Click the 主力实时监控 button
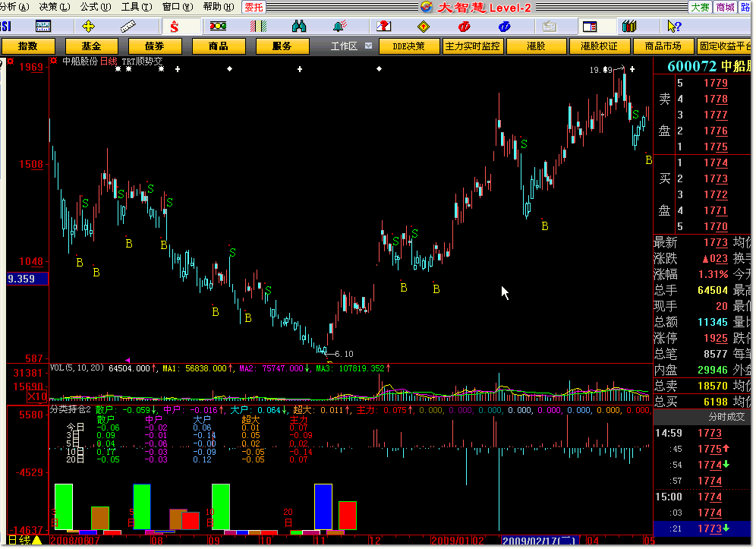The image size is (756, 549). [x=472, y=46]
